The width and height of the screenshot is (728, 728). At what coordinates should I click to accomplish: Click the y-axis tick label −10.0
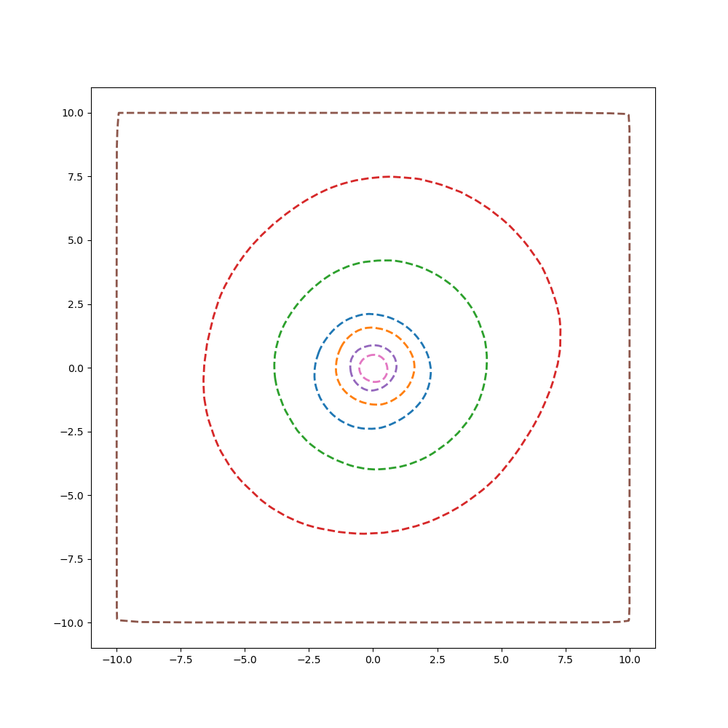69,623
